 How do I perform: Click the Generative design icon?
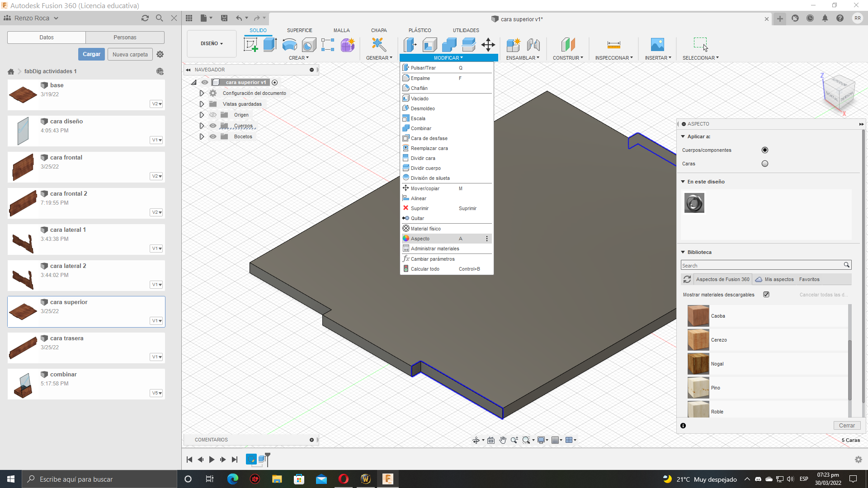tap(379, 45)
